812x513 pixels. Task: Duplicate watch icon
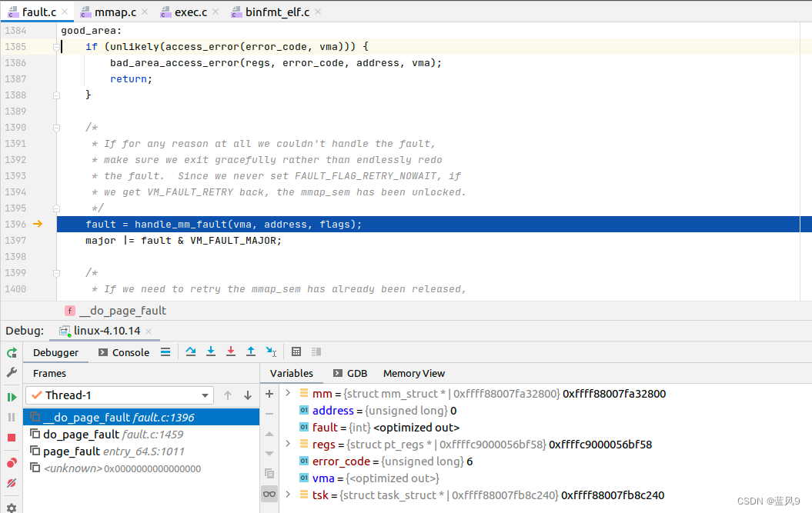coord(269,474)
